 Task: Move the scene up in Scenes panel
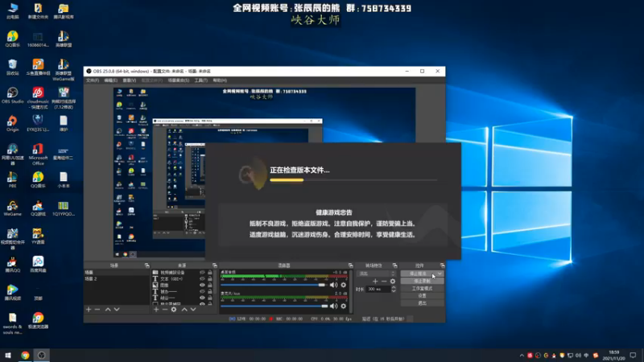(108, 310)
